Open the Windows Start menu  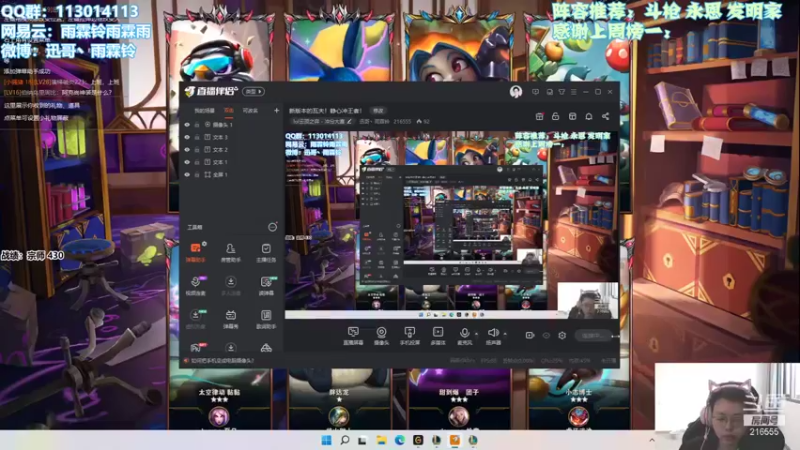[x=327, y=440]
